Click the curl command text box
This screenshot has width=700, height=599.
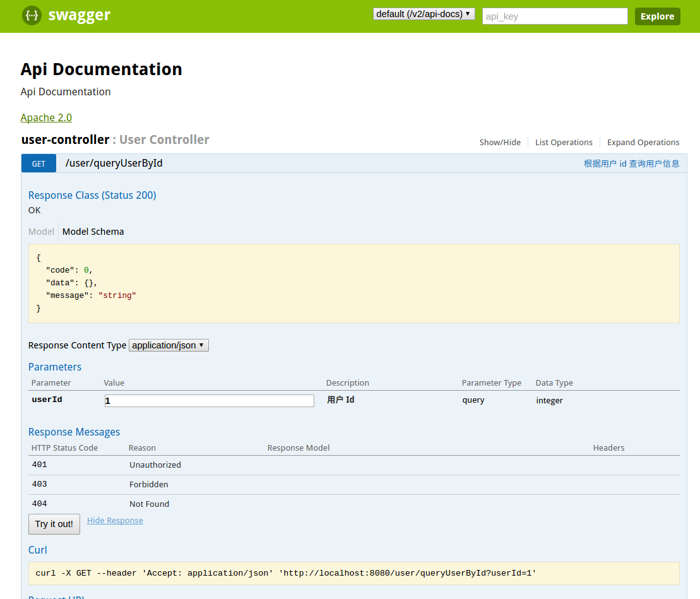[x=353, y=573]
